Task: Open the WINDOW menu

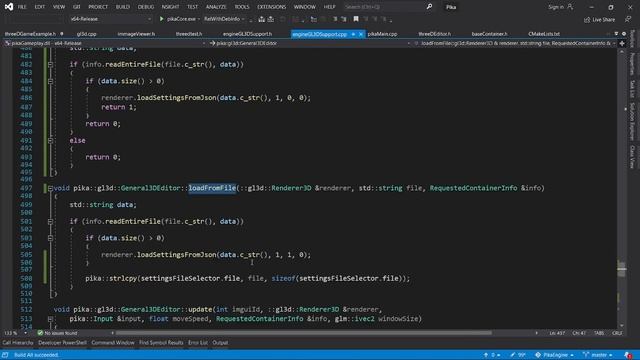Action: 305,7
